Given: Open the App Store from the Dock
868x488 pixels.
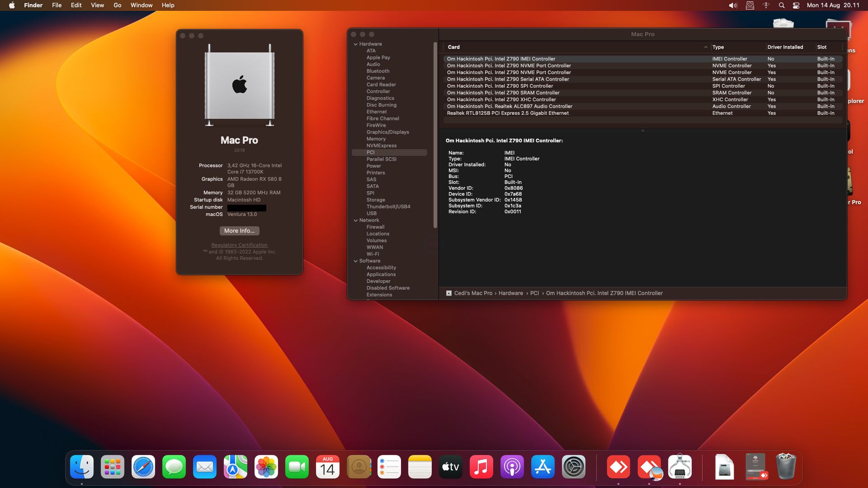Looking at the screenshot, I should pos(542,467).
